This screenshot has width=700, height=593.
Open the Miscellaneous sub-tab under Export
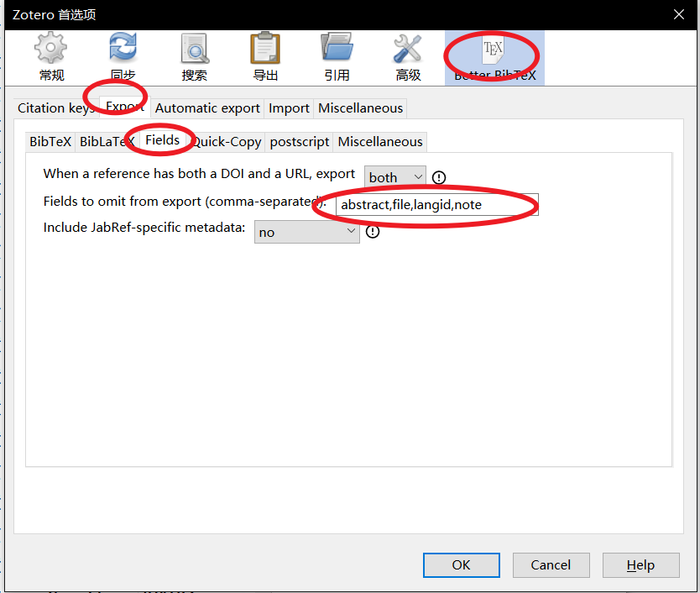tap(380, 142)
